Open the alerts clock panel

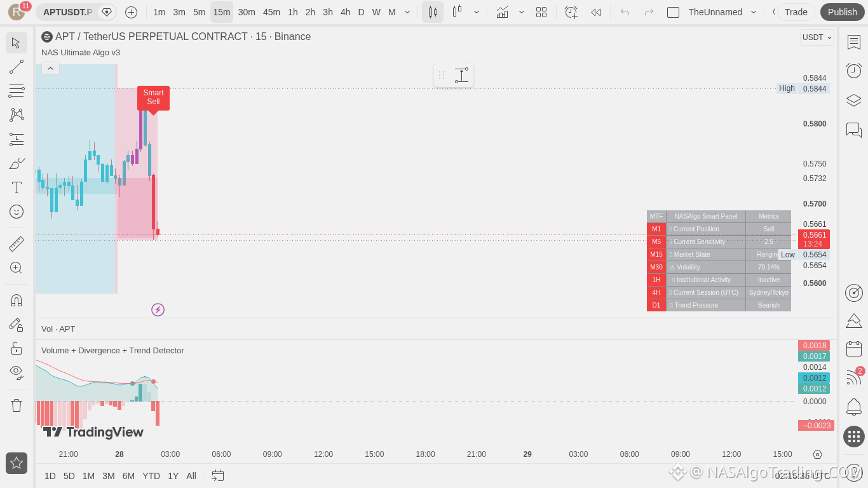pos(854,71)
